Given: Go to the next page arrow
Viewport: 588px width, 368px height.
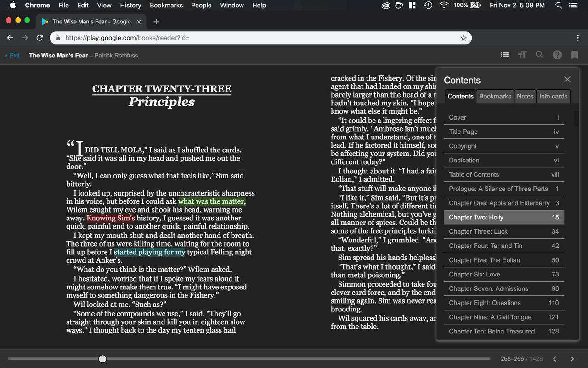Looking at the screenshot, I should click(572, 359).
